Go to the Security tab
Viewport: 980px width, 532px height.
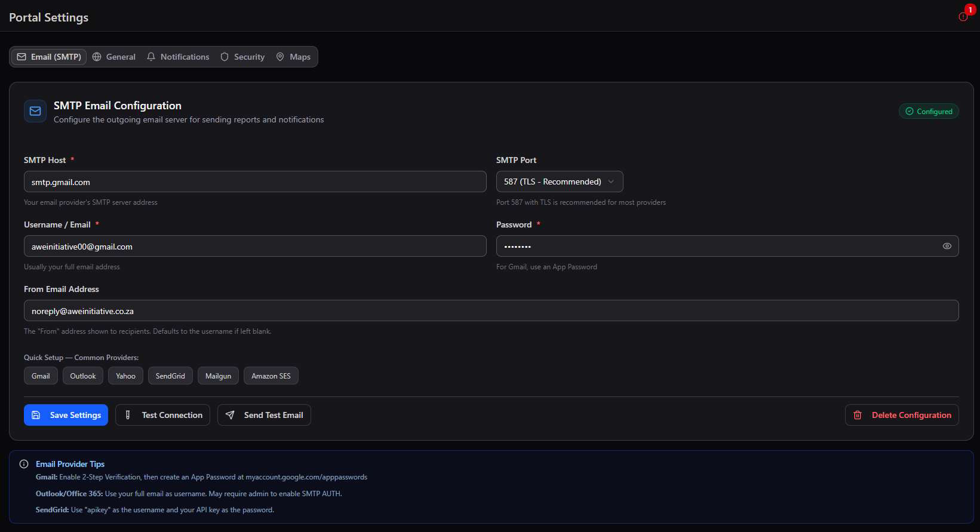242,57
